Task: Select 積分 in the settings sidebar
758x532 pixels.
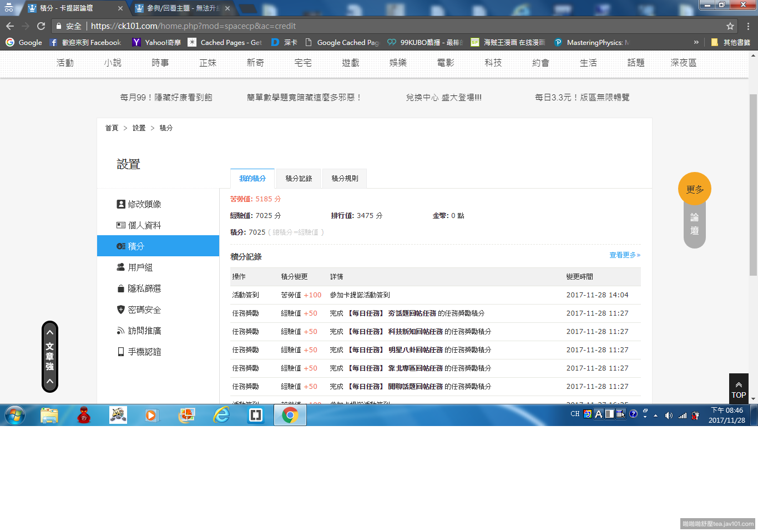Action: 158,246
